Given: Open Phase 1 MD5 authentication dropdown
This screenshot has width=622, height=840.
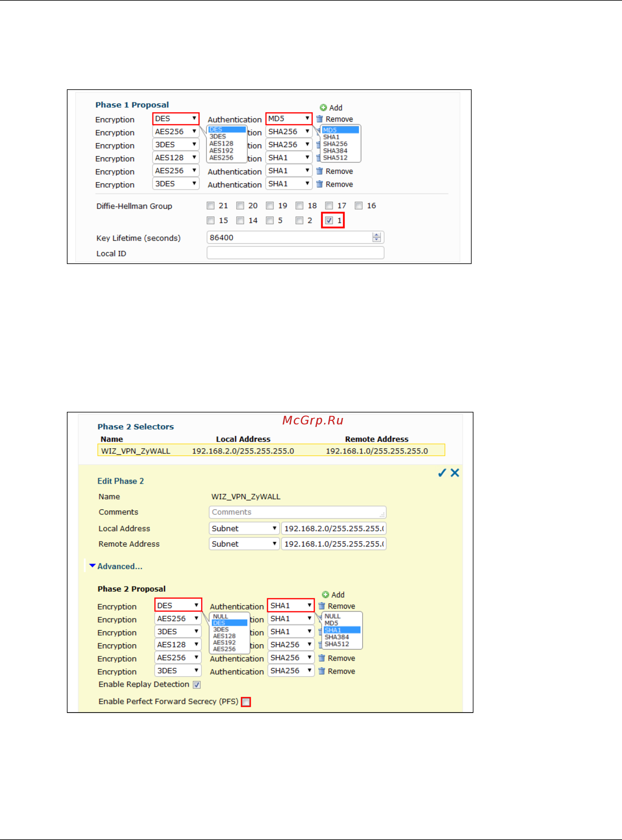Looking at the screenshot, I should [x=289, y=119].
